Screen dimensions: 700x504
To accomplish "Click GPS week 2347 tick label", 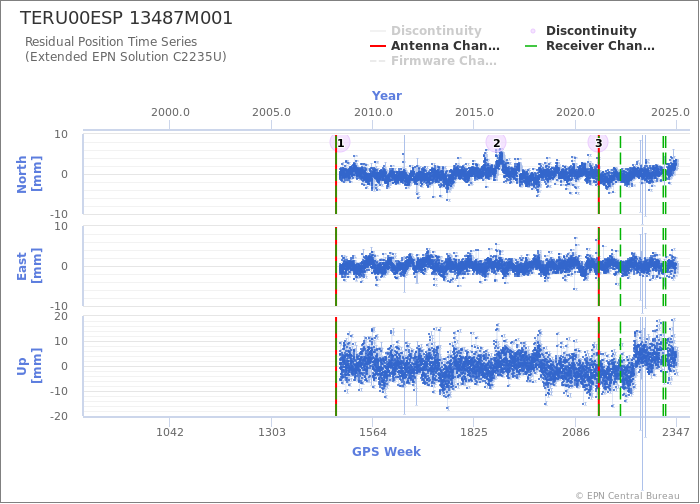I will 676,432.
